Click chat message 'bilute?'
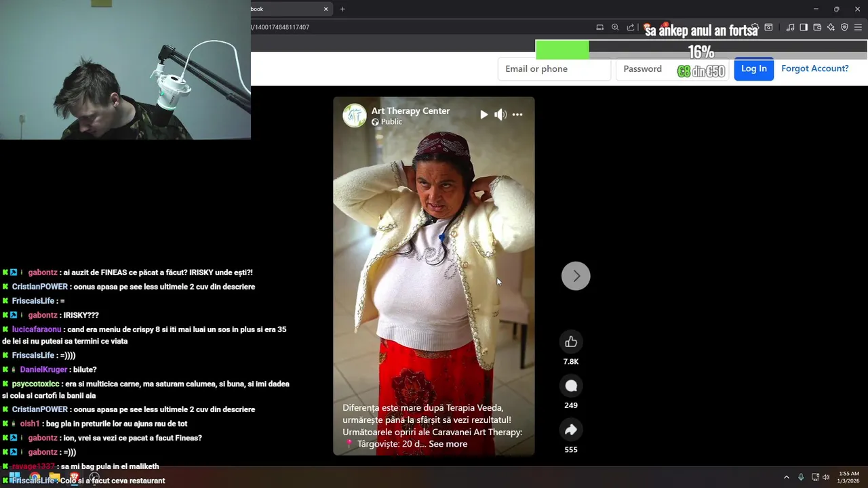This screenshot has height=488, width=868. point(85,369)
